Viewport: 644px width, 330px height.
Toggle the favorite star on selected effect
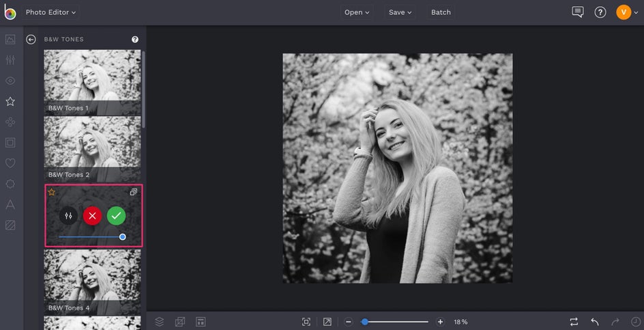(51, 192)
